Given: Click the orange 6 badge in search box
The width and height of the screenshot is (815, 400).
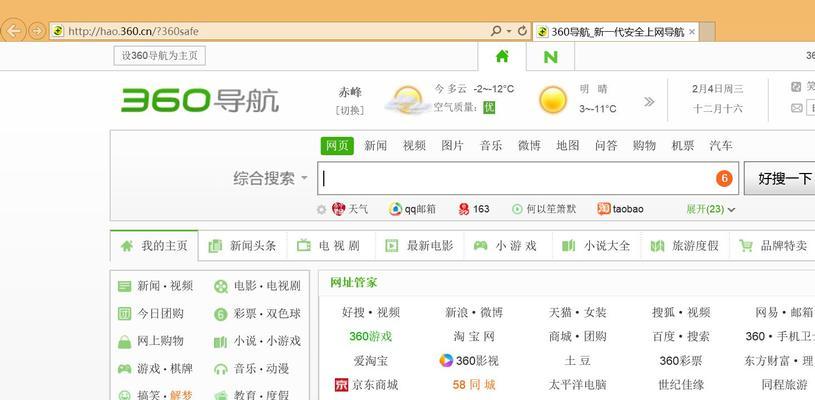Looking at the screenshot, I should (724, 179).
